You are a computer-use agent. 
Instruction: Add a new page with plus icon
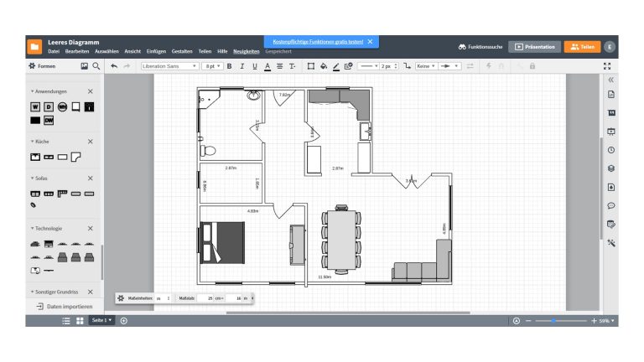coord(124,321)
